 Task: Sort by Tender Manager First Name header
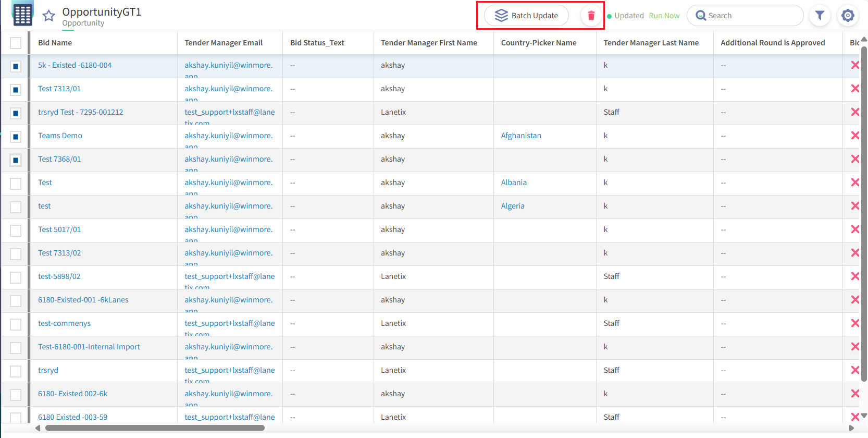(x=429, y=43)
